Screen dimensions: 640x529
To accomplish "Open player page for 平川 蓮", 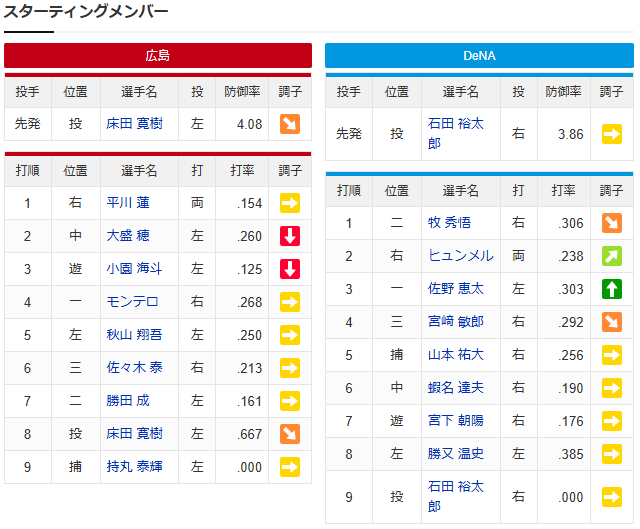I will pos(128,203).
